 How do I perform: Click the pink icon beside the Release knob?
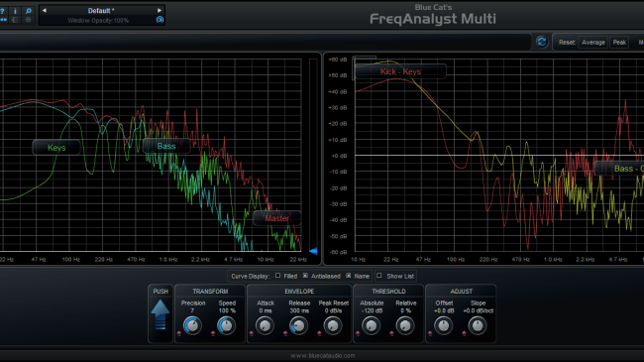[x=285, y=333]
